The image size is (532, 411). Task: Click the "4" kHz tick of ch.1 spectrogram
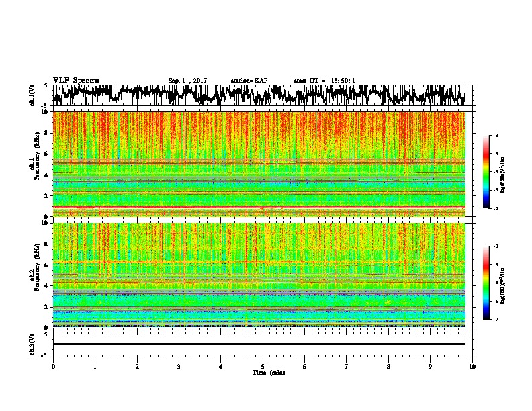coord(46,175)
